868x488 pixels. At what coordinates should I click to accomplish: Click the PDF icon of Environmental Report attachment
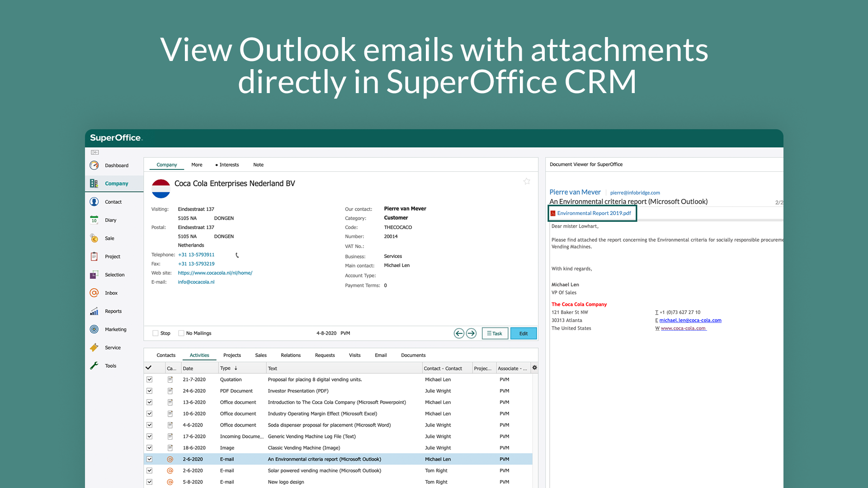[x=553, y=213]
